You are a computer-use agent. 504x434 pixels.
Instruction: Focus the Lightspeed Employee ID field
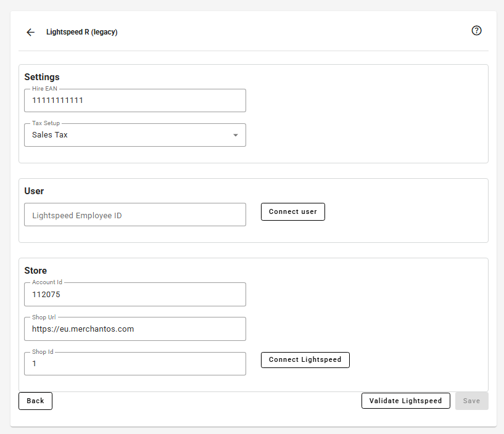pos(135,215)
